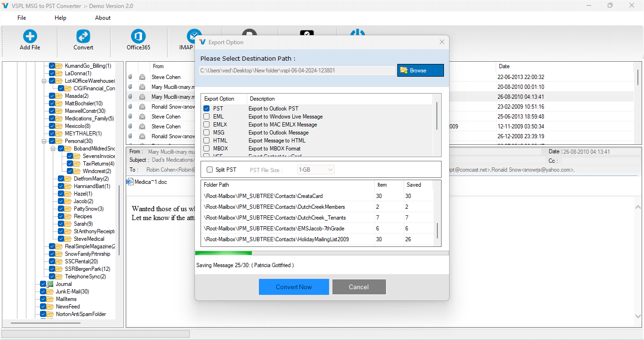Click the folder icon beside MailItems
The image size is (644, 340).
point(50,299)
